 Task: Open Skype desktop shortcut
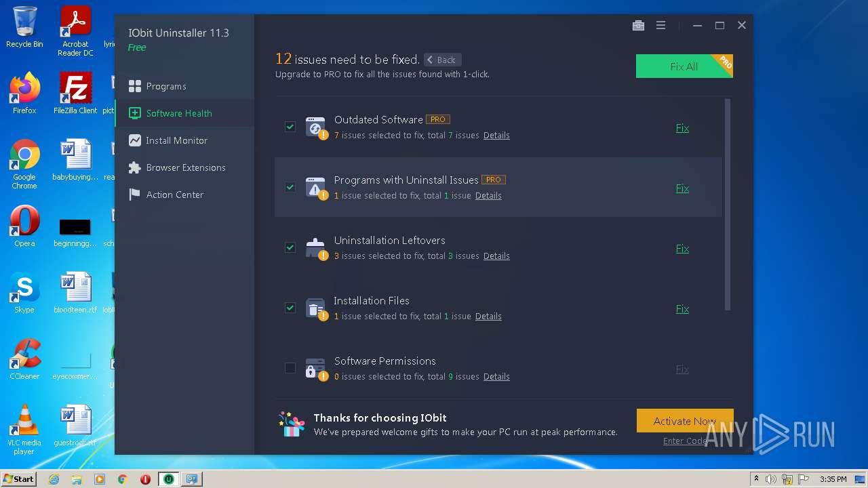pyautogui.click(x=24, y=293)
